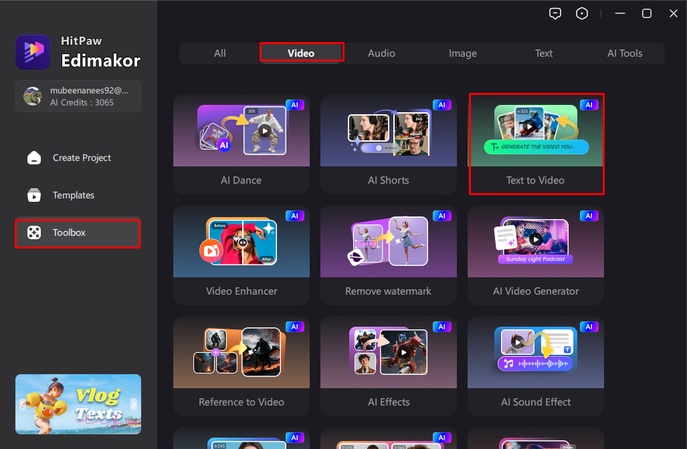
Task: Click the AI badge on AI Dance
Action: click(x=295, y=104)
